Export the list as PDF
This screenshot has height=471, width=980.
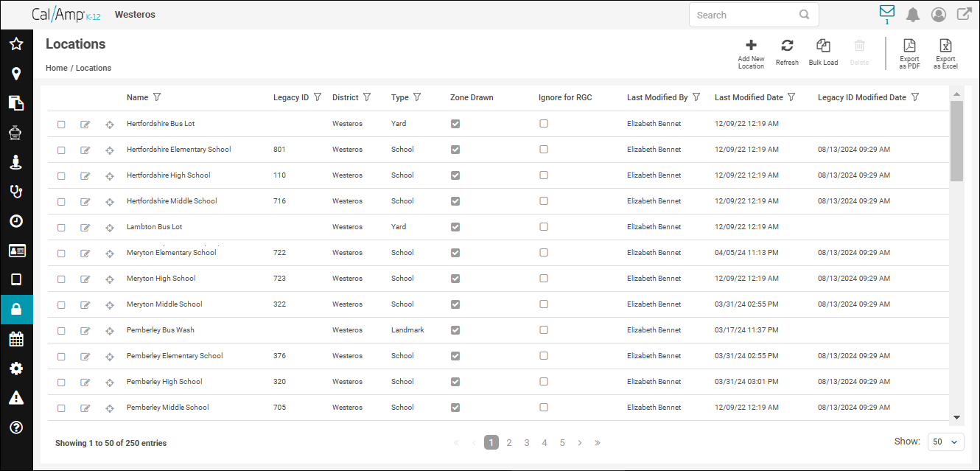909,55
